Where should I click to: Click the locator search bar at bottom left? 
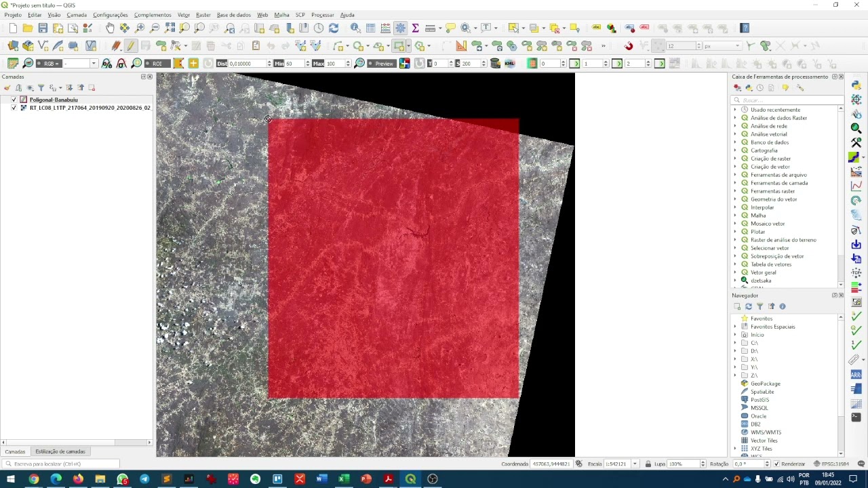pyautogui.click(x=61, y=464)
